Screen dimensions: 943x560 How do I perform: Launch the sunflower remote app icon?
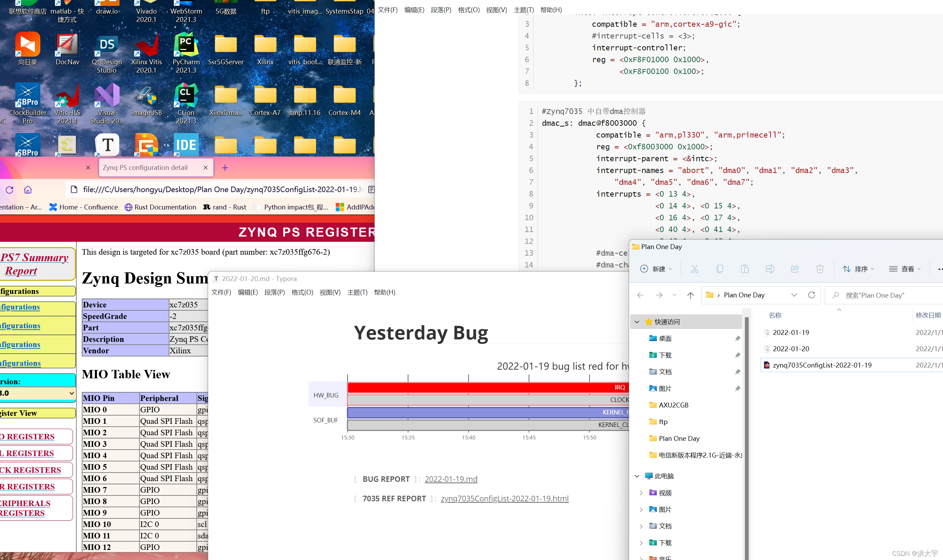pyautogui.click(x=27, y=49)
